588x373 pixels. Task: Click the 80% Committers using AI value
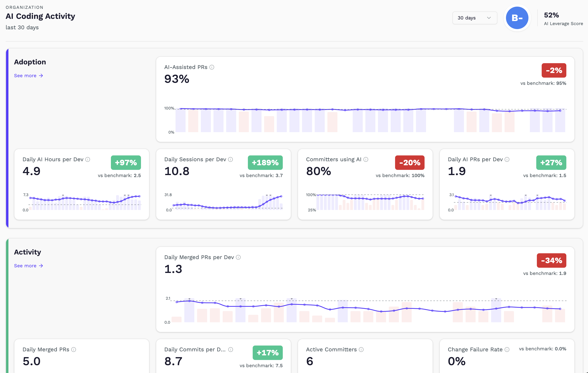tap(319, 171)
